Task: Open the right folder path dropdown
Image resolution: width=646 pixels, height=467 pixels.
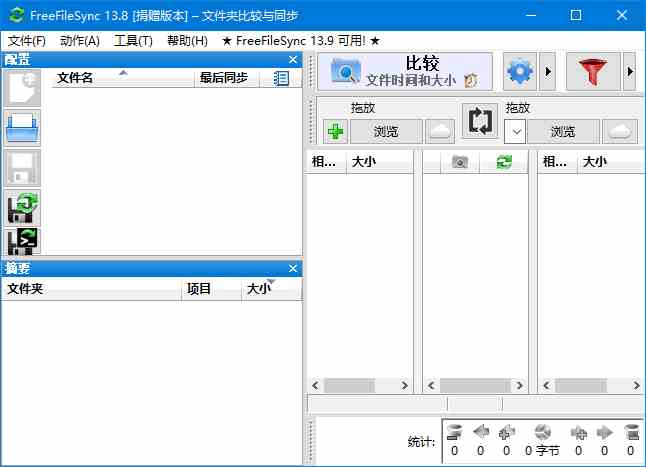Action: coord(515,131)
